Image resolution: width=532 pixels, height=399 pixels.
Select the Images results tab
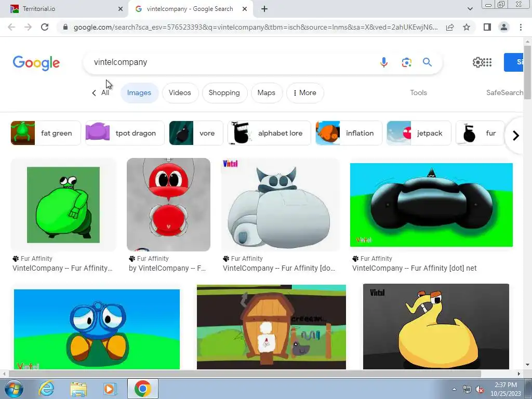[139, 93]
